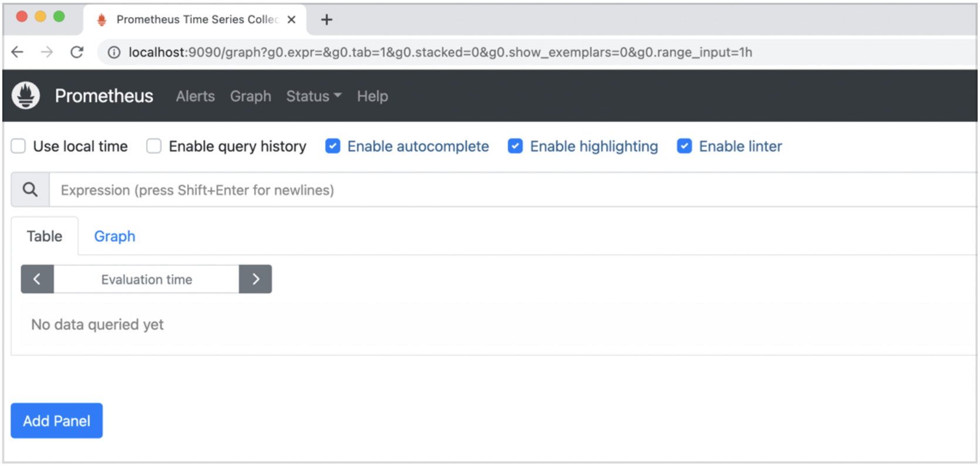Expand the Status dropdown menu

pyautogui.click(x=313, y=96)
